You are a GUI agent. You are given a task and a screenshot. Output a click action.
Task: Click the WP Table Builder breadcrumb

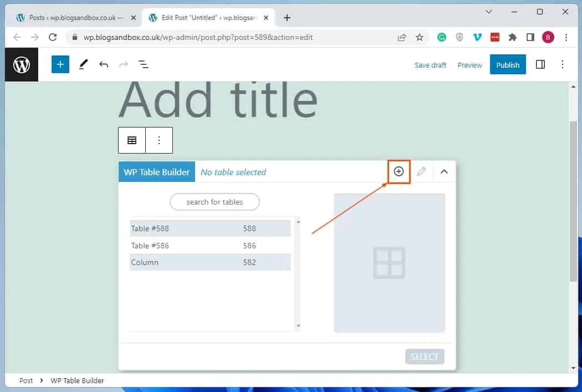click(x=77, y=380)
